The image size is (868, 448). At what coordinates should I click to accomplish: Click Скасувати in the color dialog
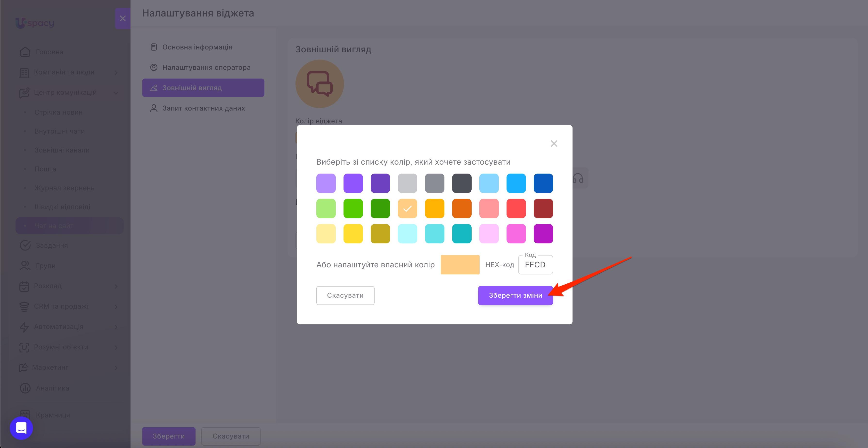point(345,296)
